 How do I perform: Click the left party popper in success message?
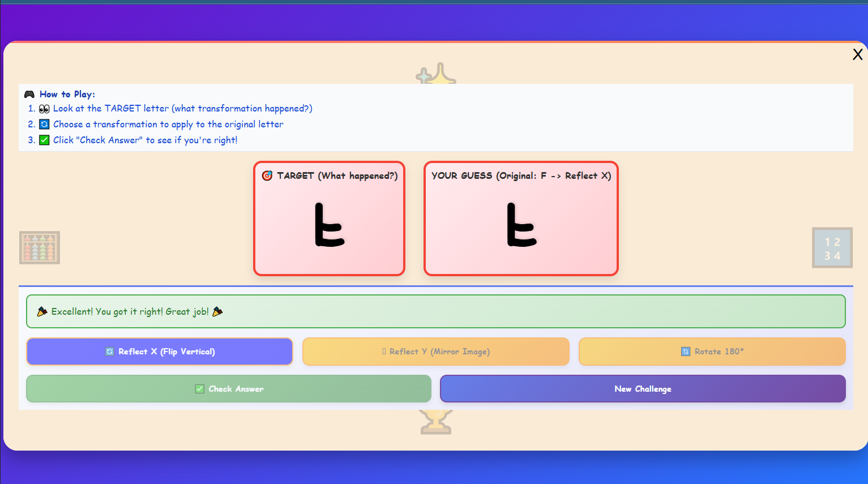coord(42,312)
